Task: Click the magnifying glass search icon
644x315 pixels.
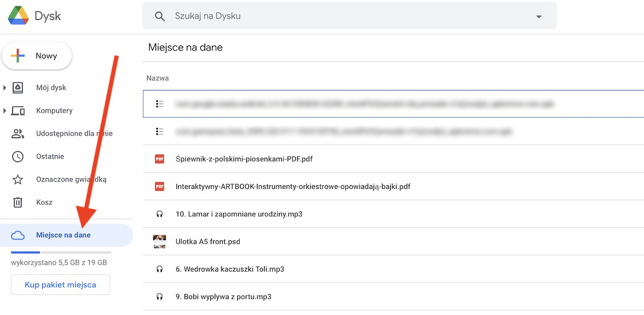Action: pos(159,17)
